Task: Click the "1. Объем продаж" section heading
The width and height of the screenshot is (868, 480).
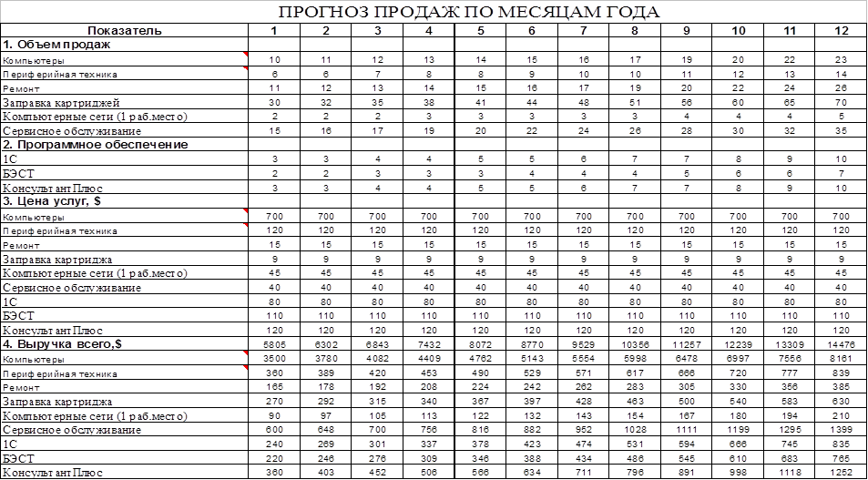Action: (x=57, y=44)
